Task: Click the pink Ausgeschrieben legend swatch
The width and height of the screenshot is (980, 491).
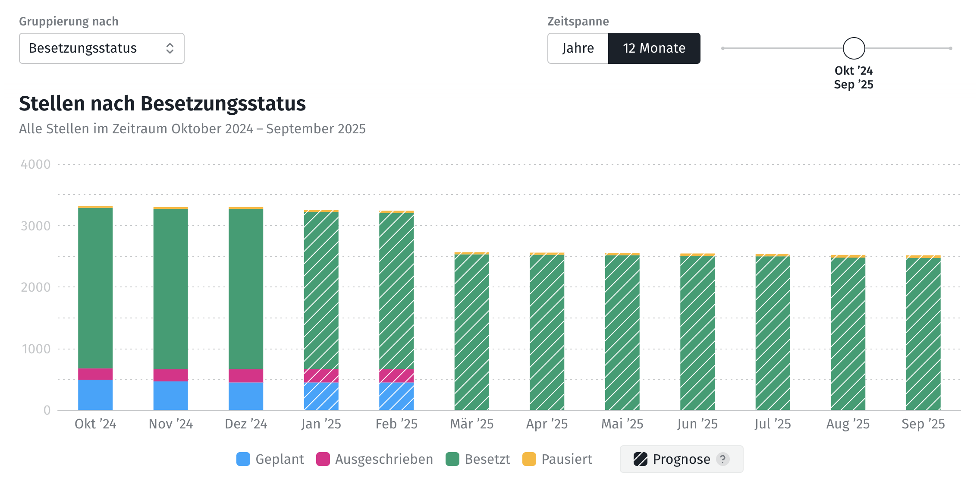Action: 323,459
